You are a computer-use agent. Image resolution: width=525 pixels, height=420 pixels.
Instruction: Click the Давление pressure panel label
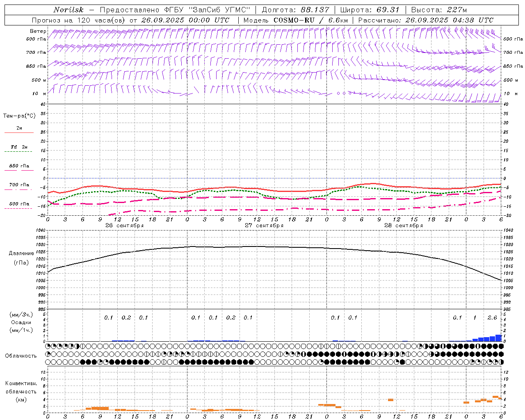[21, 253]
